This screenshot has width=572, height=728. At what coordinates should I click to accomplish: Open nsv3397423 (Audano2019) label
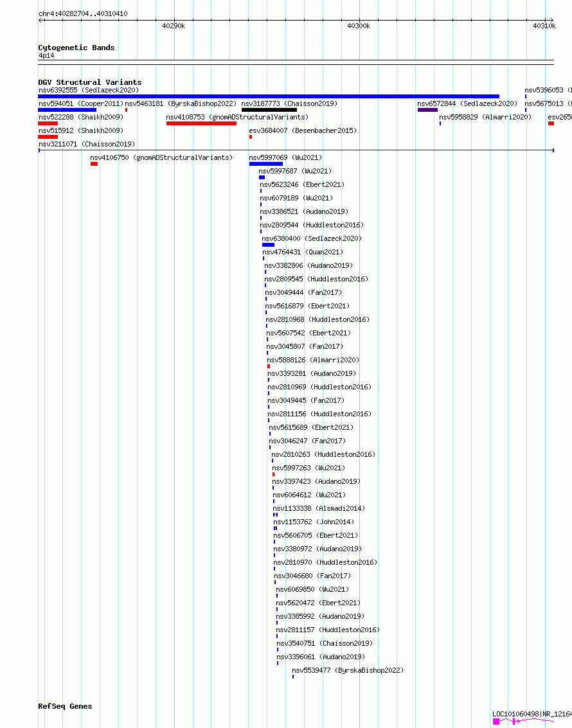point(317,481)
